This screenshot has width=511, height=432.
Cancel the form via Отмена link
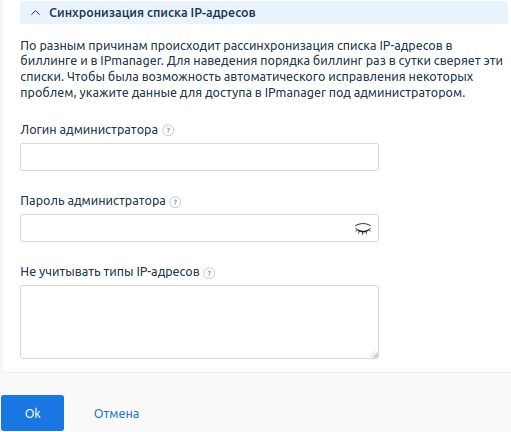pyautogui.click(x=116, y=414)
